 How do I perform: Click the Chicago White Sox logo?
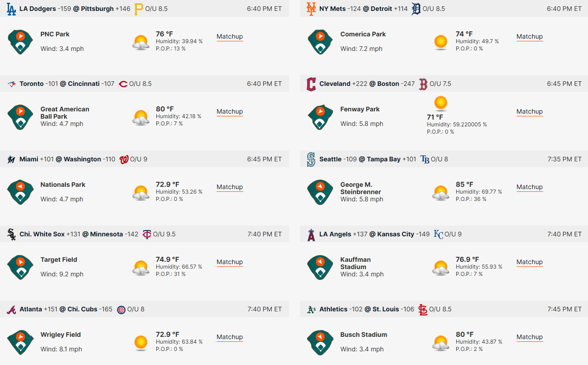[11, 234]
